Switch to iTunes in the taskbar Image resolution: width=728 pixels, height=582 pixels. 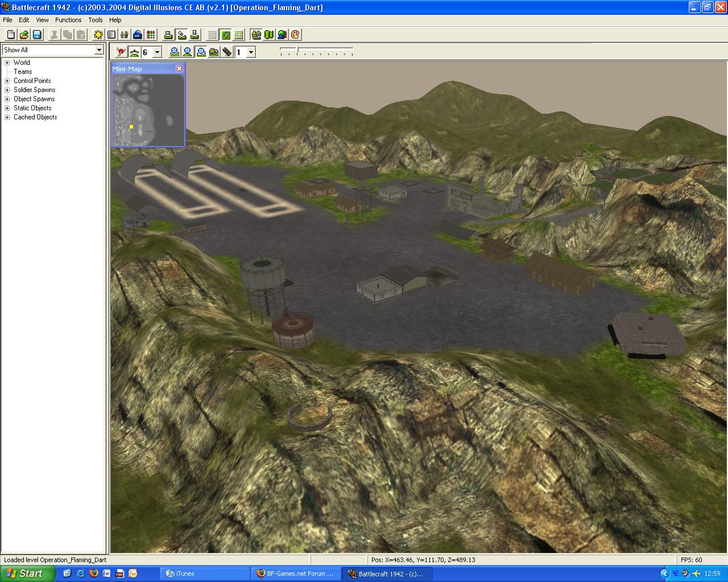[x=204, y=573]
